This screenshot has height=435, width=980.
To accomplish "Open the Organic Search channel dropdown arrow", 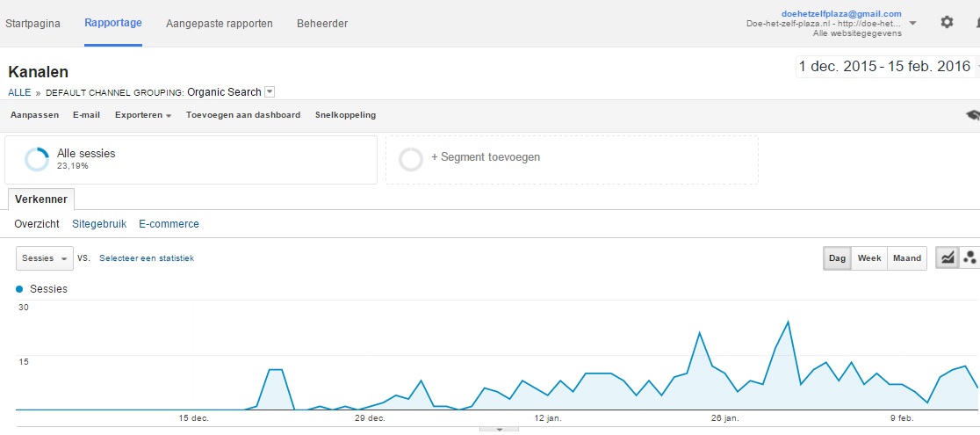I will (x=270, y=92).
